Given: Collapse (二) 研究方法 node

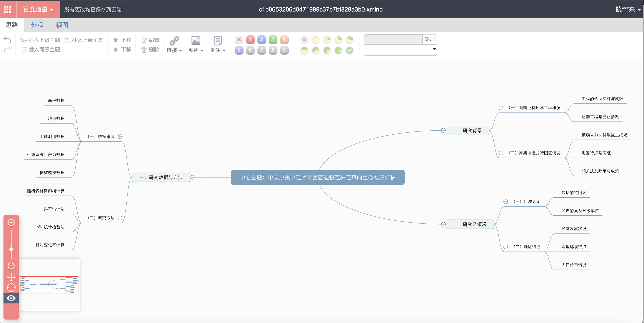Looking at the screenshot, I should [x=120, y=218].
